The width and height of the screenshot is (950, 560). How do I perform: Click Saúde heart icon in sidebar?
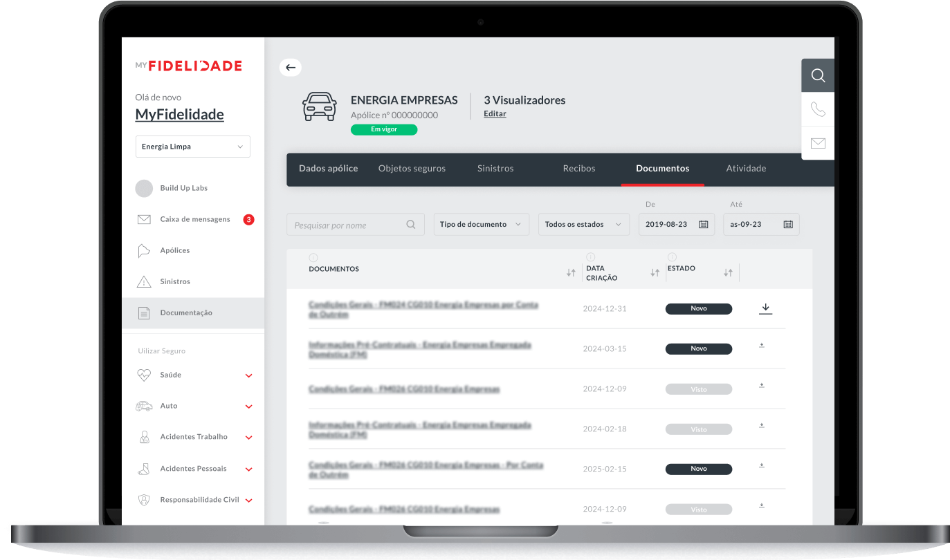(144, 375)
